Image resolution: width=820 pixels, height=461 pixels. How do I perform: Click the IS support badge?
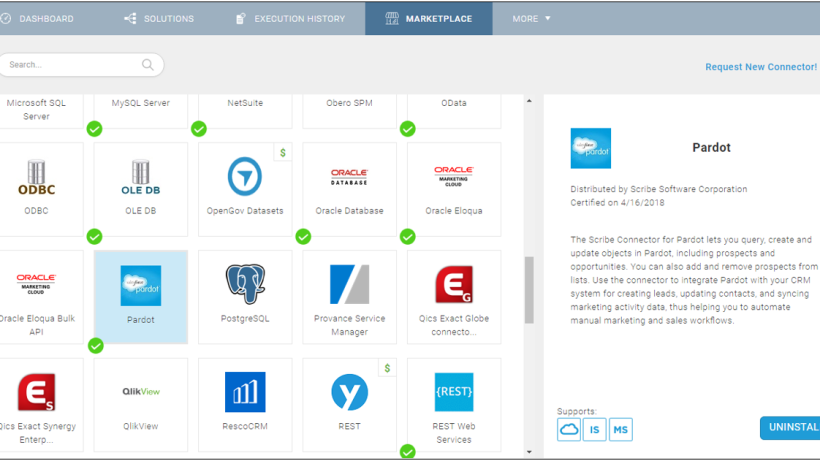pos(595,430)
